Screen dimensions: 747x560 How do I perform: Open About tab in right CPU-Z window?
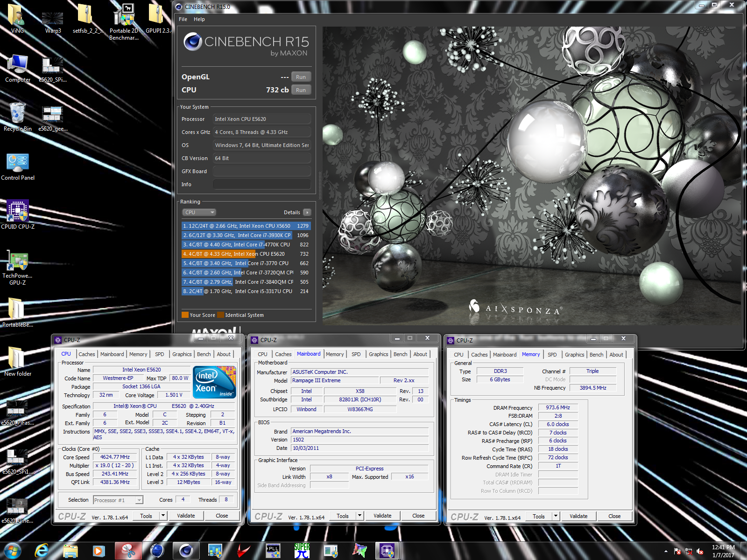[x=616, y=355]
